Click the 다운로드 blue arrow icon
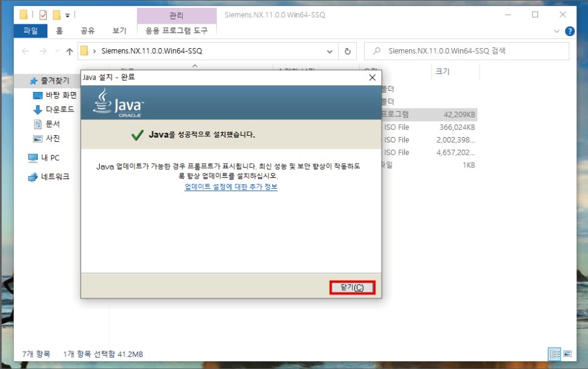588x369 pixels. (x=38, y=110)
